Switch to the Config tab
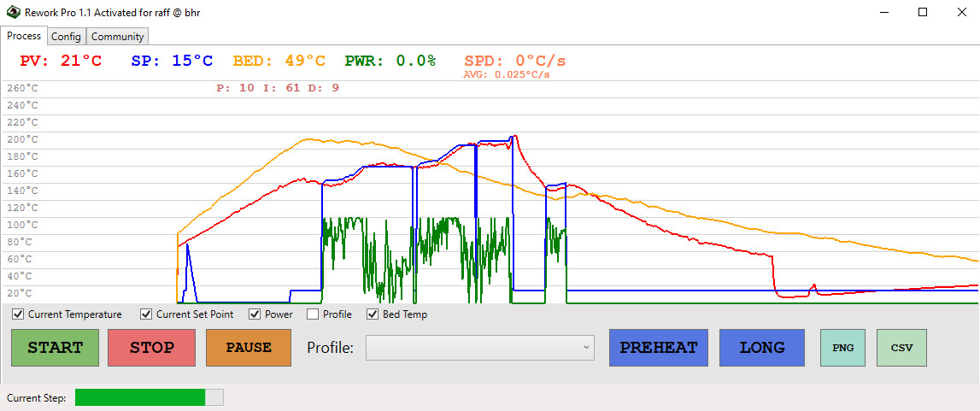The width and height of the screenshot is (980, 411). (x=66, y=37)
